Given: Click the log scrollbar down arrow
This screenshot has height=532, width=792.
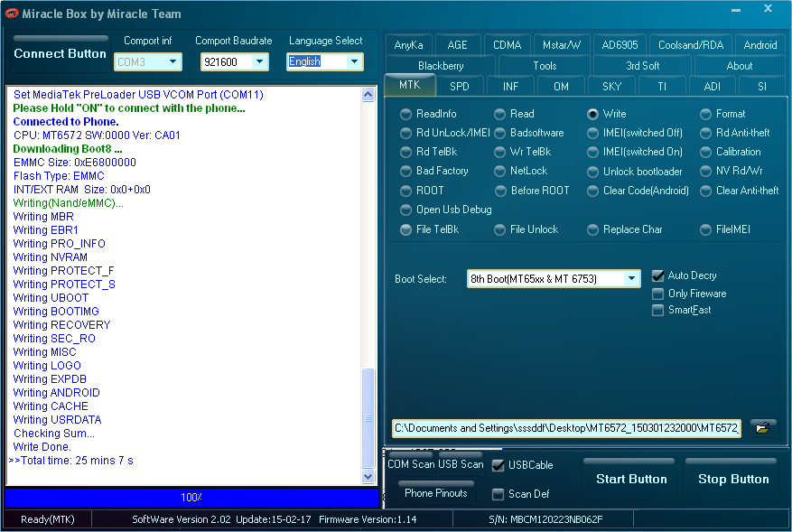Looking at the screenshot, I should tap(368, 476).
